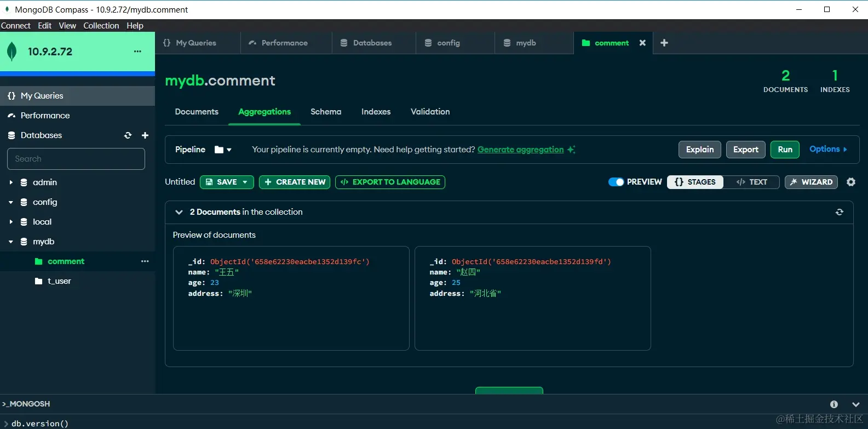Viewport: 868px width, 429px height.
Task: Open the Help menu
Action: pos(135,26)
